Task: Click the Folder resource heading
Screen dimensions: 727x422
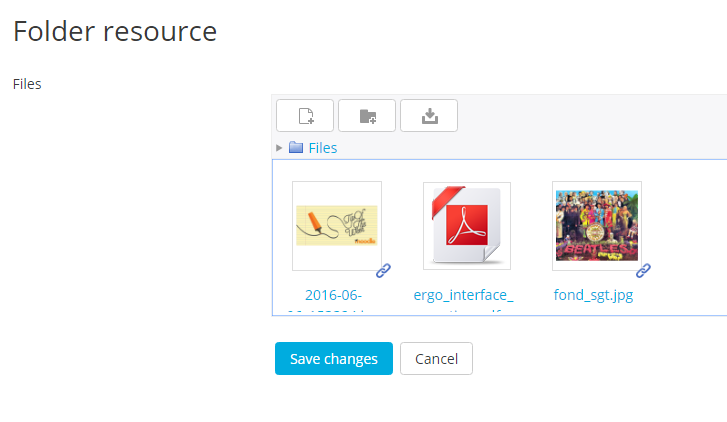Action: 115,31
